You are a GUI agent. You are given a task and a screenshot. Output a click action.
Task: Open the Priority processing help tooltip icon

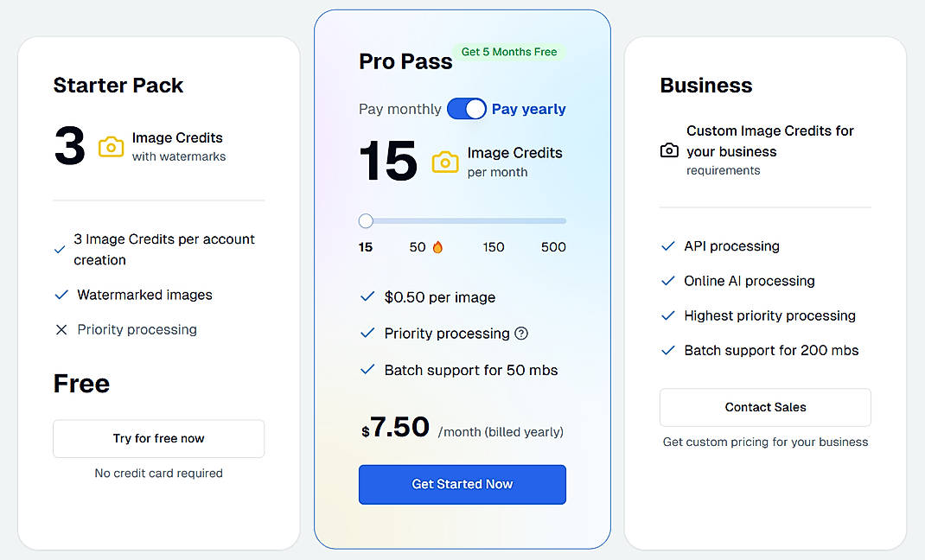tap(519, 334)
